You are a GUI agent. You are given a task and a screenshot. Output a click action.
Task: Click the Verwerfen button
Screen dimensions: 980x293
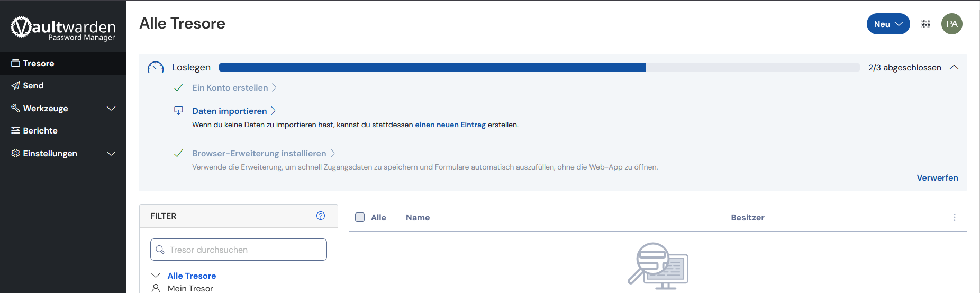tap(937, 177)
